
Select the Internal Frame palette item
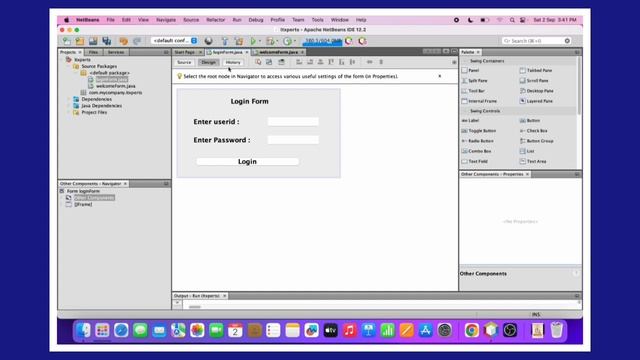(479, 101)
